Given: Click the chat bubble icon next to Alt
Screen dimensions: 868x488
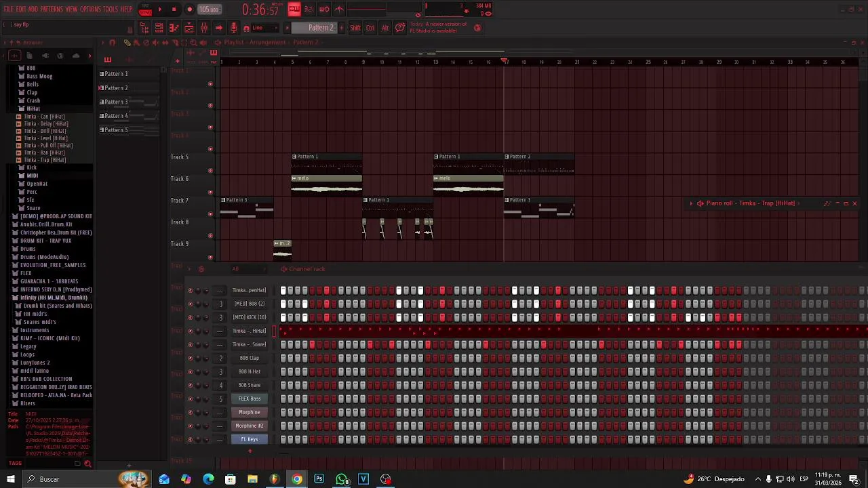Looking at the screenshot, I should [400, 28].
